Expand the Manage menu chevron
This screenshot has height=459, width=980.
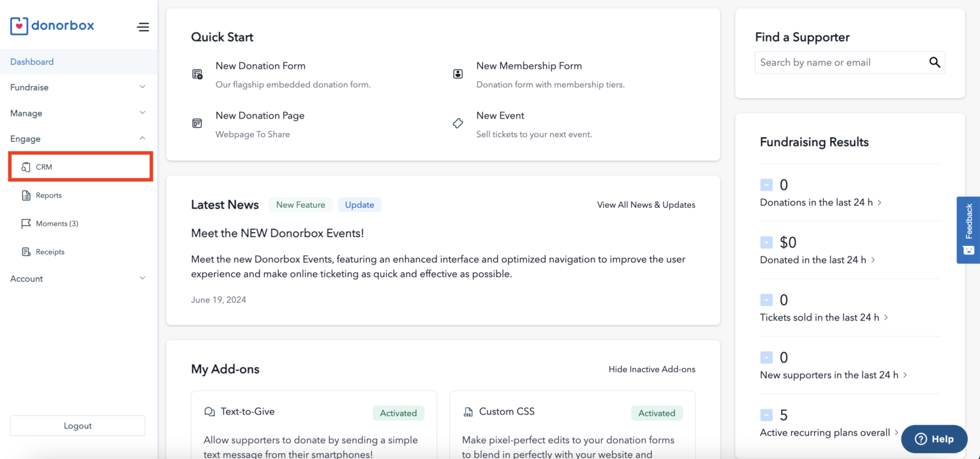pyautogui.click(x=142, y=113)
